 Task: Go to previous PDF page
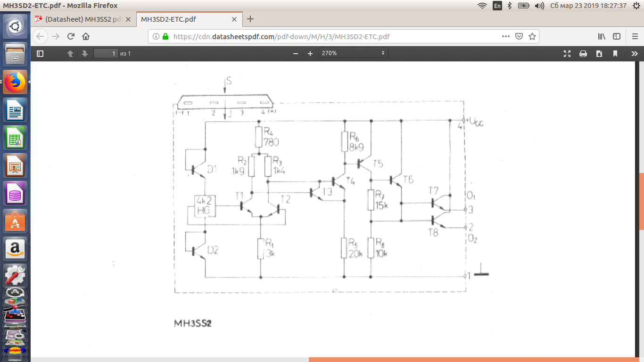(70, 54)
